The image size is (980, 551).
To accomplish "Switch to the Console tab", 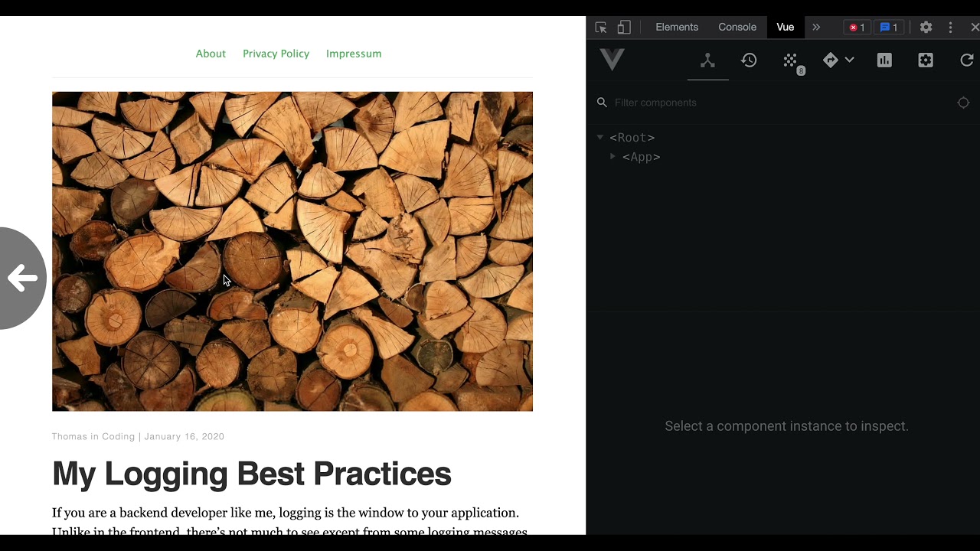I will tap(737, 28).
